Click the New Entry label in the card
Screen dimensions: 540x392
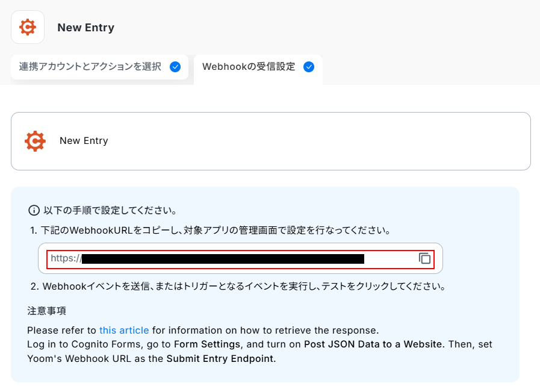click(84, 141)
